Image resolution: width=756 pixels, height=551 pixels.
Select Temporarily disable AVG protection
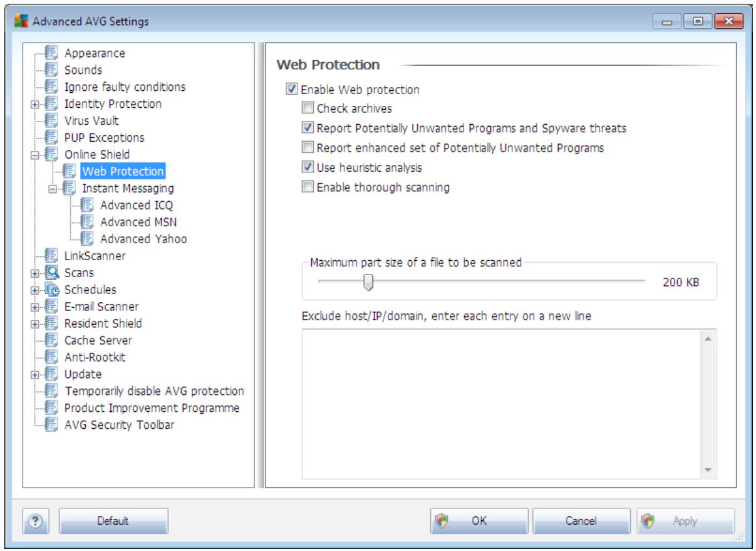tap(154, 392)
